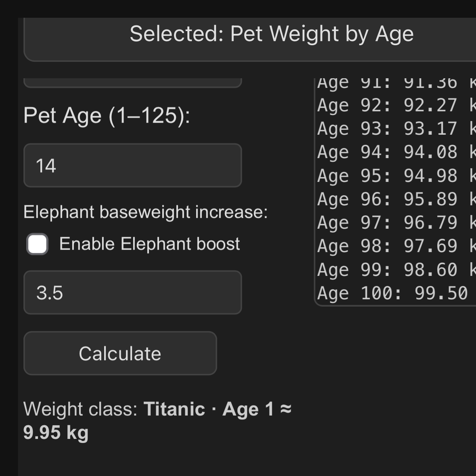
Task: Focus the boost value field showing 3.5
Action: [132, 292]
